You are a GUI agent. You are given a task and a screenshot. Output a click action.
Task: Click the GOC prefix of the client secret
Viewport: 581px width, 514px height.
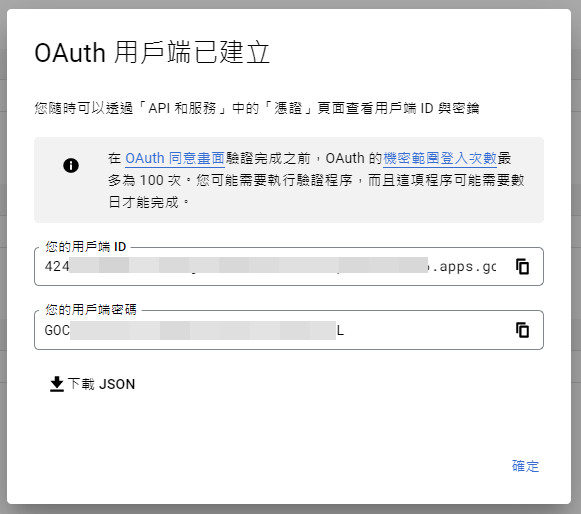(57, 330)
